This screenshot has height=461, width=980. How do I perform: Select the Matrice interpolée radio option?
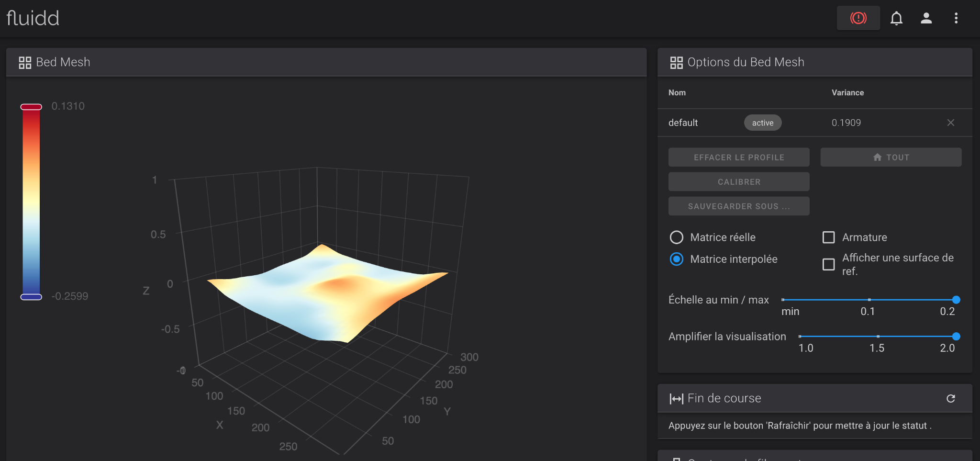pyautogui.click(x=677, y=259)
